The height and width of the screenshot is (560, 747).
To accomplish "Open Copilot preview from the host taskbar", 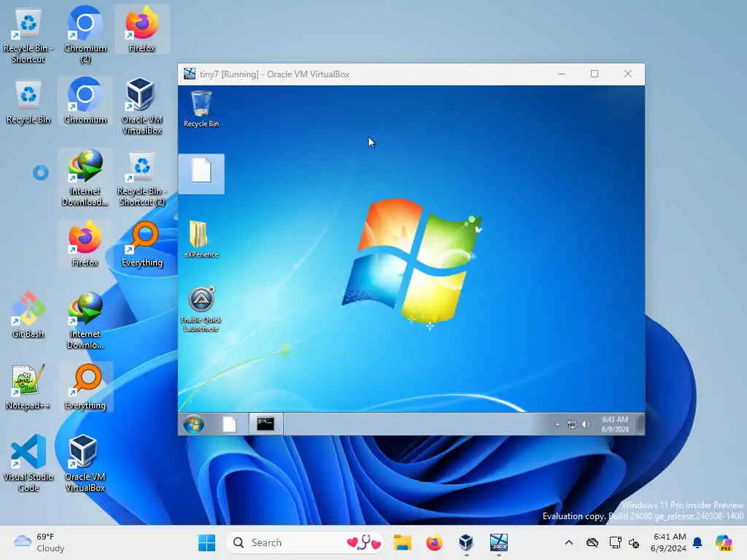I will point(724,542).
